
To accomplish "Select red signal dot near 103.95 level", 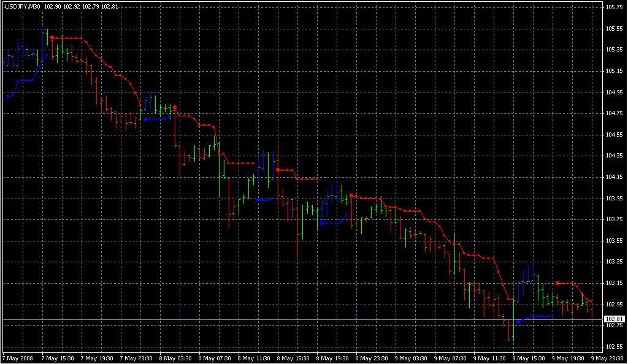I will point(351,195).
